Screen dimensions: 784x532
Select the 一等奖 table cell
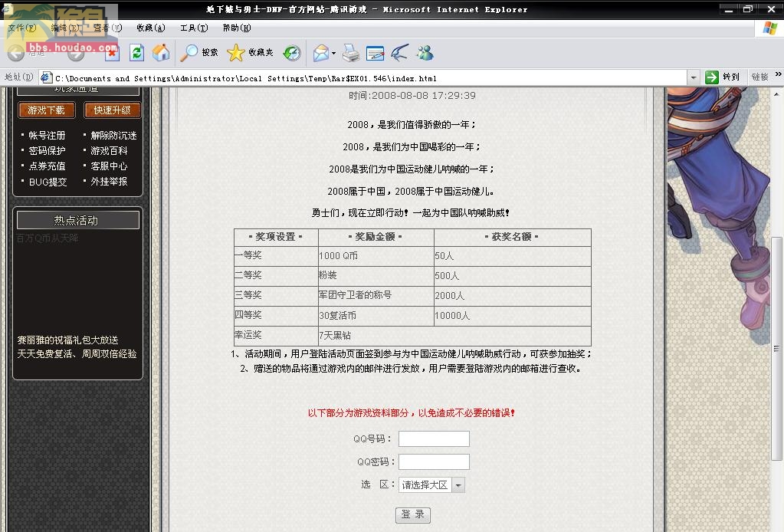(276, 255)
